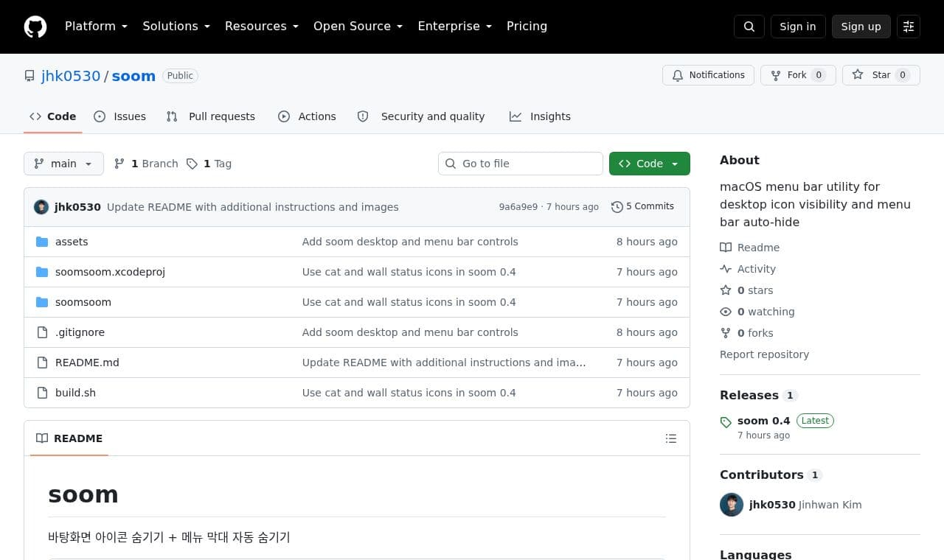
Task: Click the soom 0.4 release tag icon
Action: pos(726,422)
